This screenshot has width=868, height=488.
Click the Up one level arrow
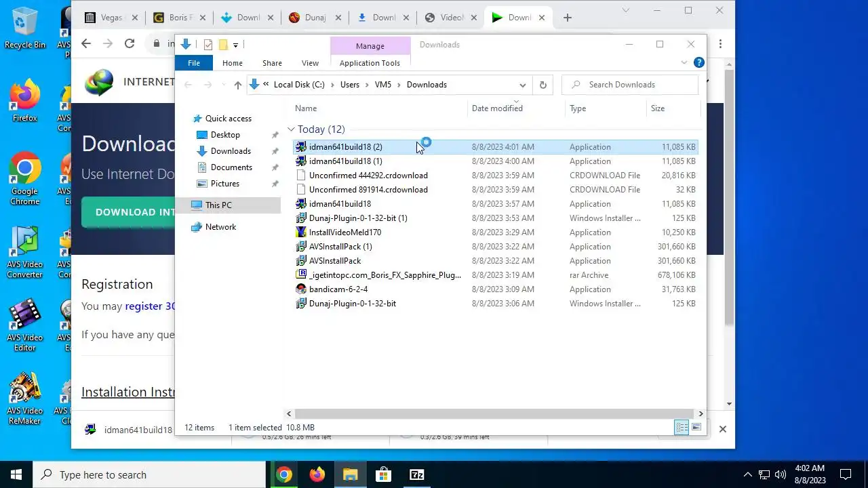point(237,85)
